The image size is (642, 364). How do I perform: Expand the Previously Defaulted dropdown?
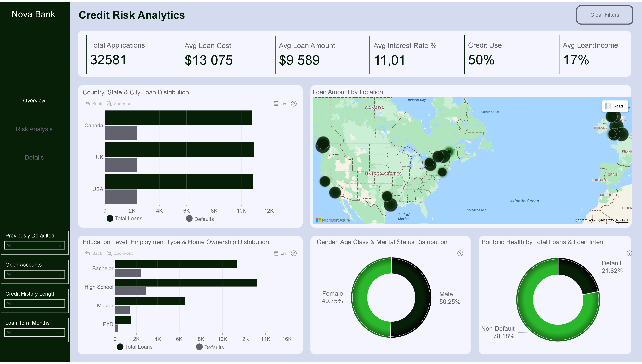(34, 246)
